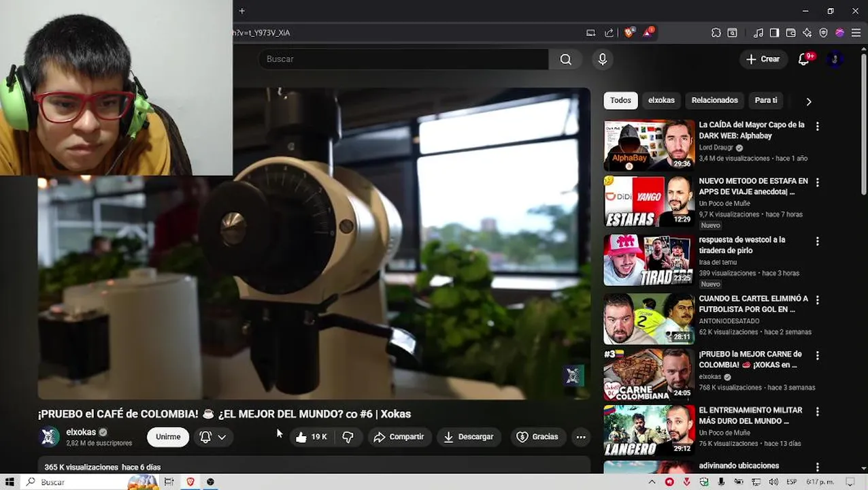The height and width of the screenshot is (490, 868).
Task: Open adivinando ubicaciones video title
Action: click(x=739, y=465)
